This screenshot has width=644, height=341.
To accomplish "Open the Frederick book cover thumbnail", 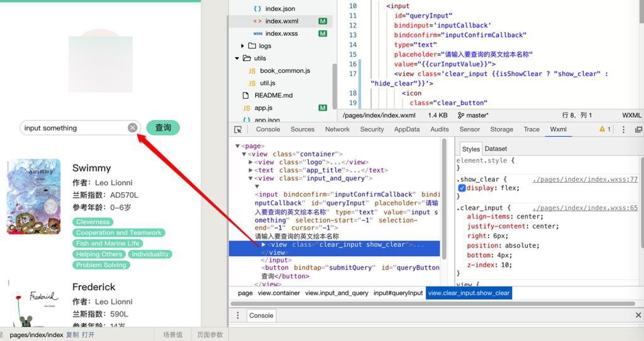I will [34, 304].
